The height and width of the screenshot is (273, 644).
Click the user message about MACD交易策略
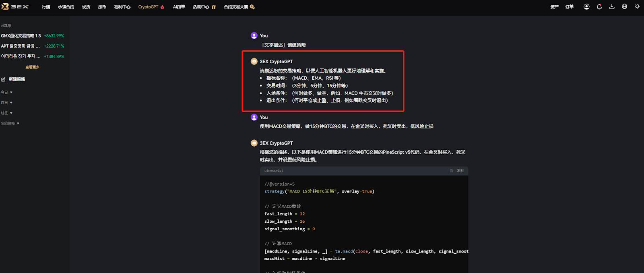(347, 126)
